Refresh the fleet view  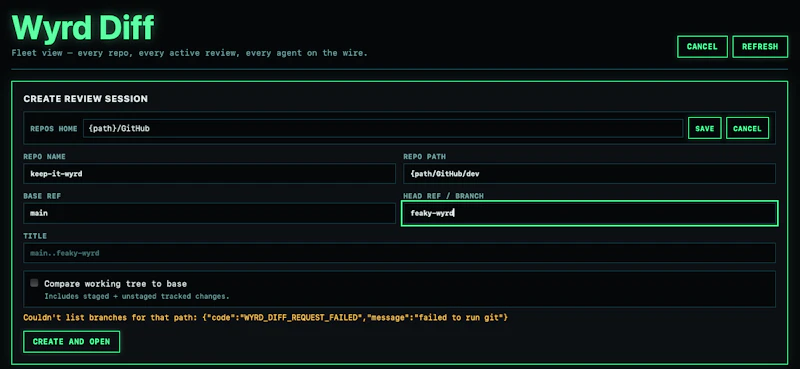(760, 46)
